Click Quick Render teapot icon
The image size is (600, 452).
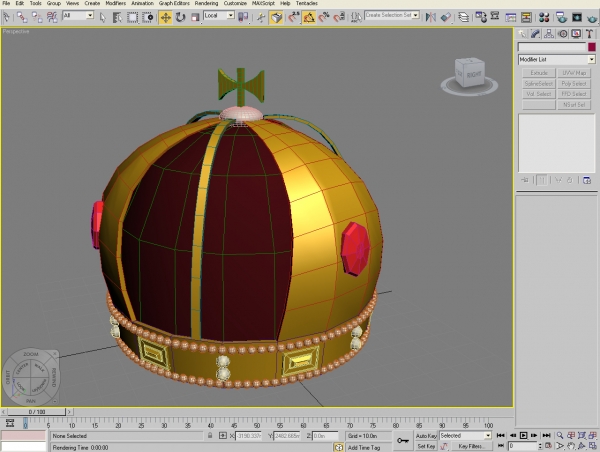coord(592,17)
